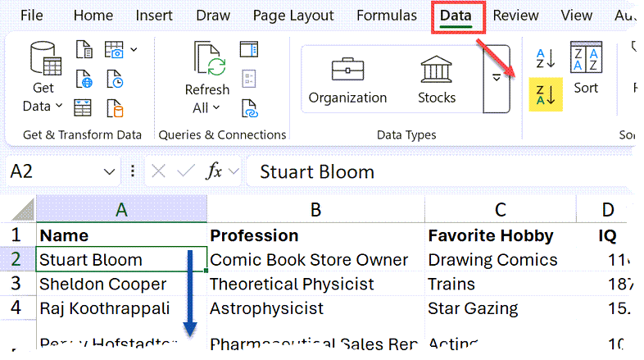
Task: Expand the Data Types gallery
Action: tap(497, 78)
